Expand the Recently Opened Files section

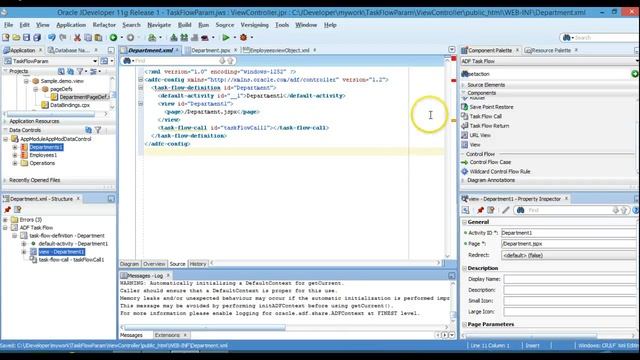[5, 180]
